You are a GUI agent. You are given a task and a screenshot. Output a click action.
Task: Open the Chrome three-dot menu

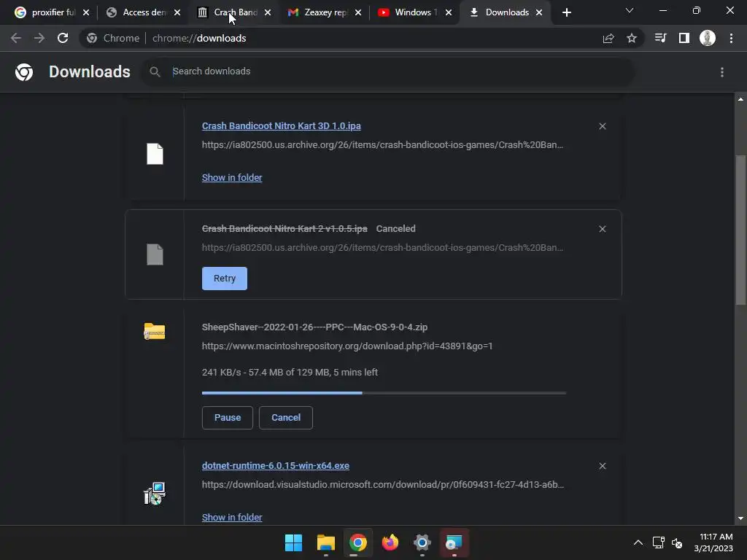click(731, 38)
